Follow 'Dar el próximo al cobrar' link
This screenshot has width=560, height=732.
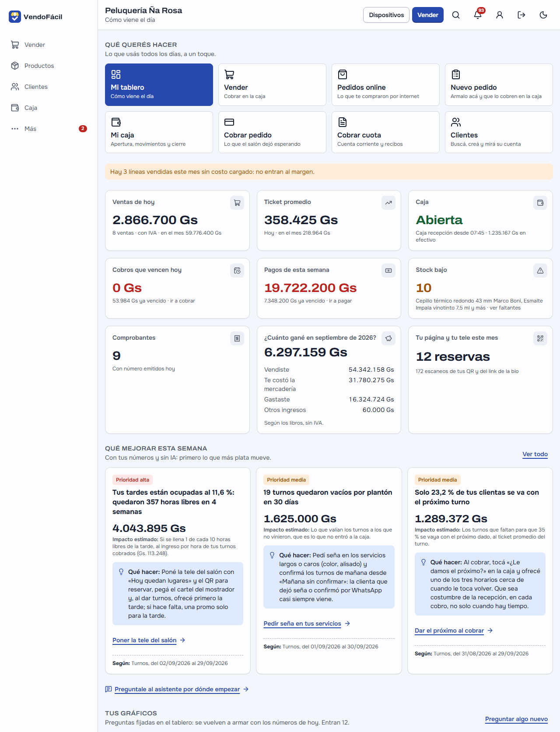click(x=454, y=630)
